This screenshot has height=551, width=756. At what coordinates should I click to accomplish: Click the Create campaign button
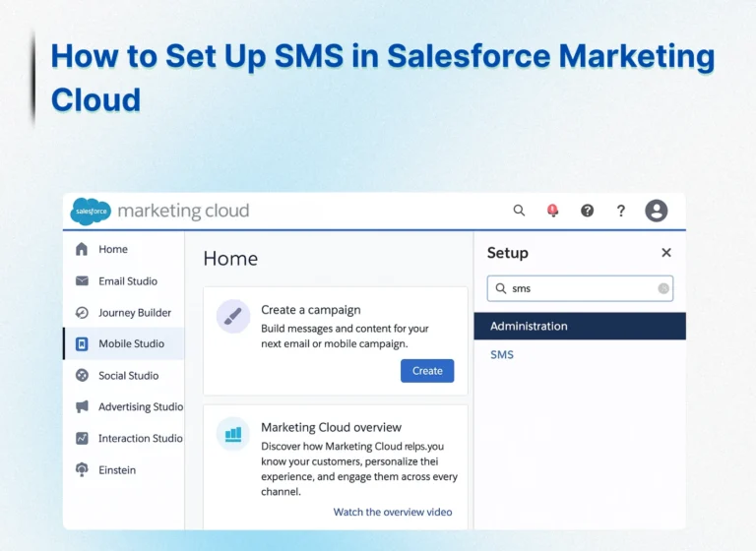point(427,371)
